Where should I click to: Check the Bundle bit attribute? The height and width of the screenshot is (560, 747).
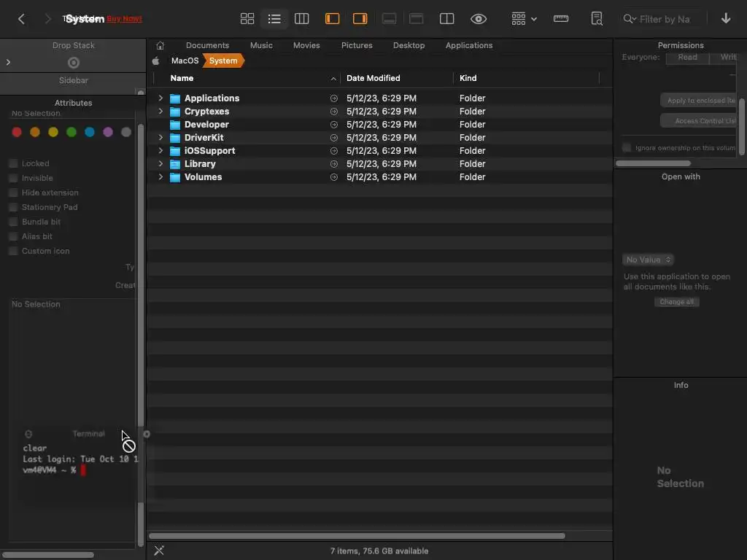[13, 222]
